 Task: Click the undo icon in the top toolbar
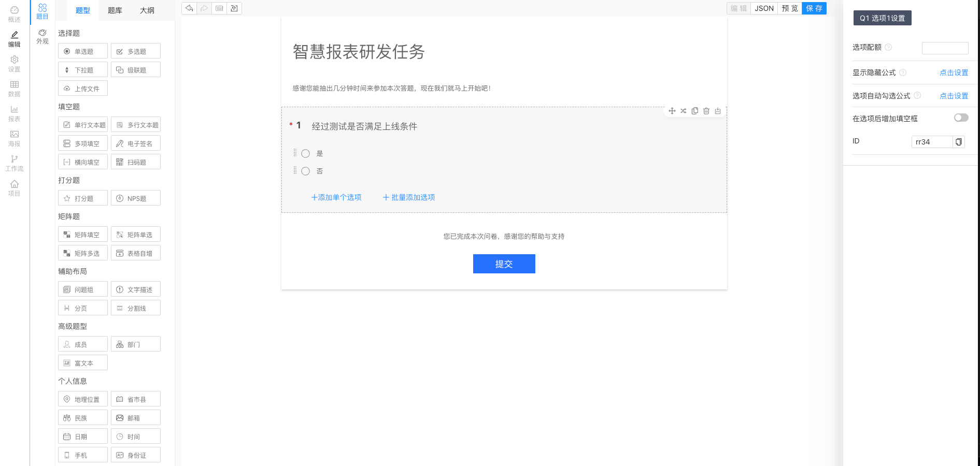click(189, 8)
